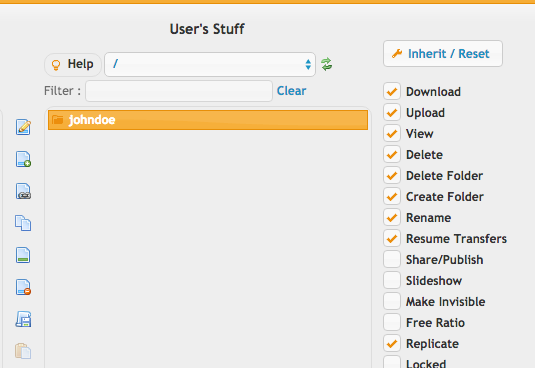Image resolution: width=535 pixels, height=368 pixels.
Task: Uncheck the Download permission
Action: [392, 91]
